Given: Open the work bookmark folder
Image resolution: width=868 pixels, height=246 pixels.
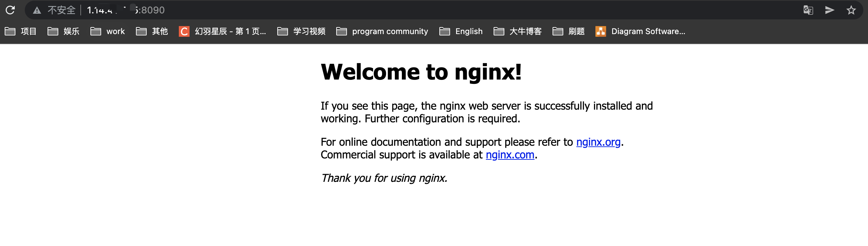Looking at the screenshot, I should (107, 31).
